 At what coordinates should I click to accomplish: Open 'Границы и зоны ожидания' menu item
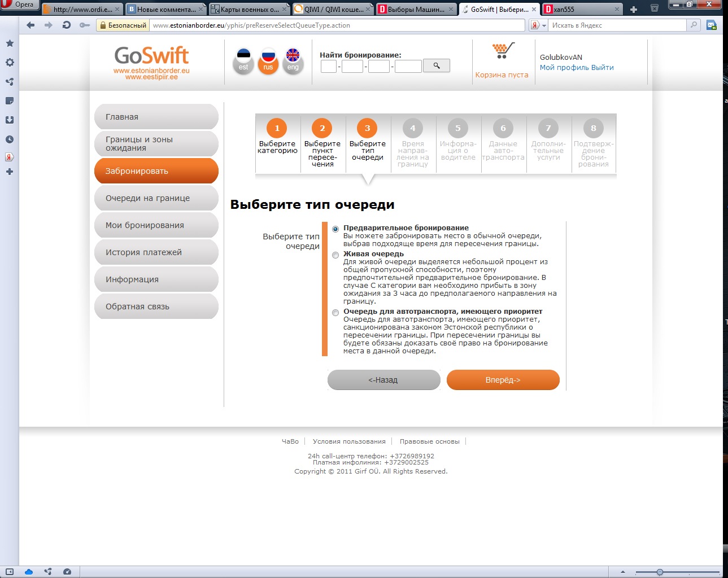coord(156,144)
